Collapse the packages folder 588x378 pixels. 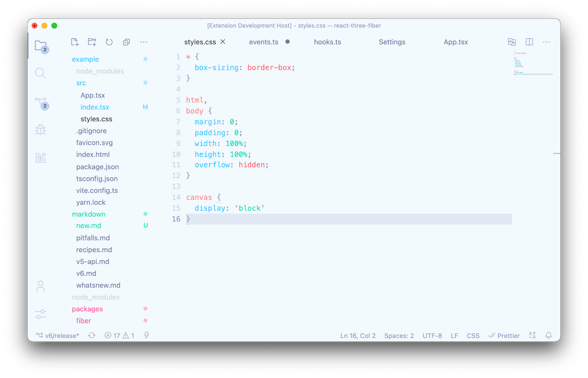(87, 309)
